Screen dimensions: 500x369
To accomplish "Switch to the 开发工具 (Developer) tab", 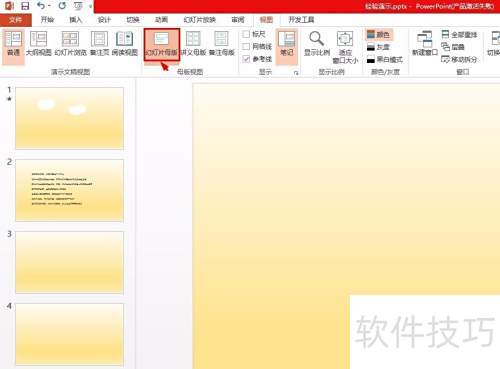I will pos(301,20).
